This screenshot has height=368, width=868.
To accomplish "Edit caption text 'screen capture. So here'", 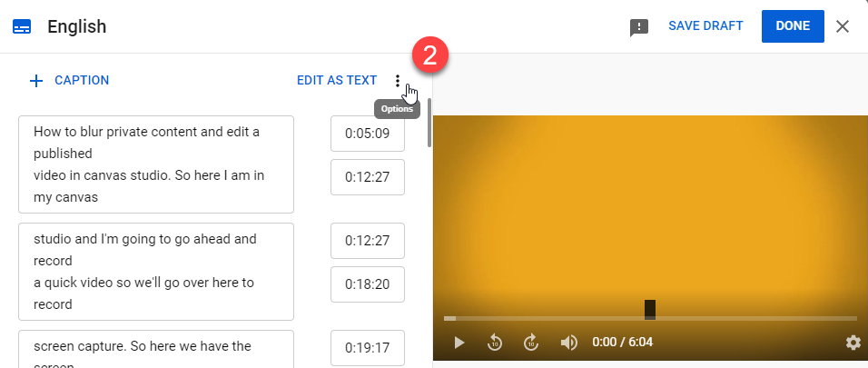I will [x=156, y=349].
